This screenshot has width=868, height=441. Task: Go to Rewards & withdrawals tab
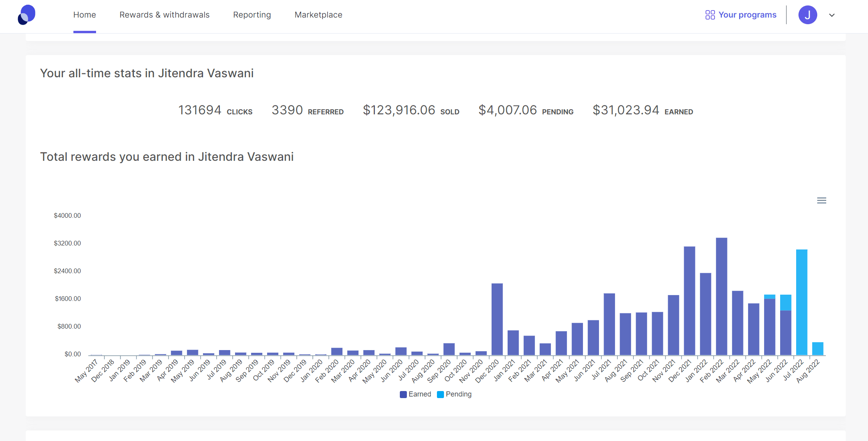point(164,15)
